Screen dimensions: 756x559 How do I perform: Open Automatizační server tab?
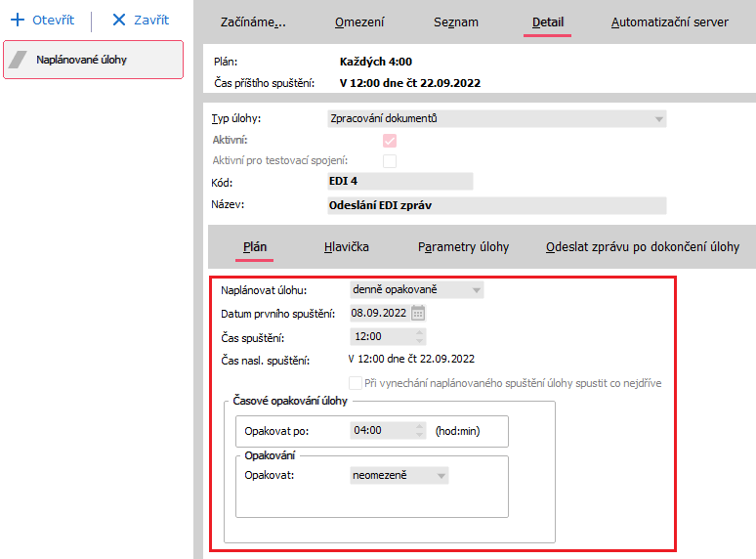coord(669,21)
